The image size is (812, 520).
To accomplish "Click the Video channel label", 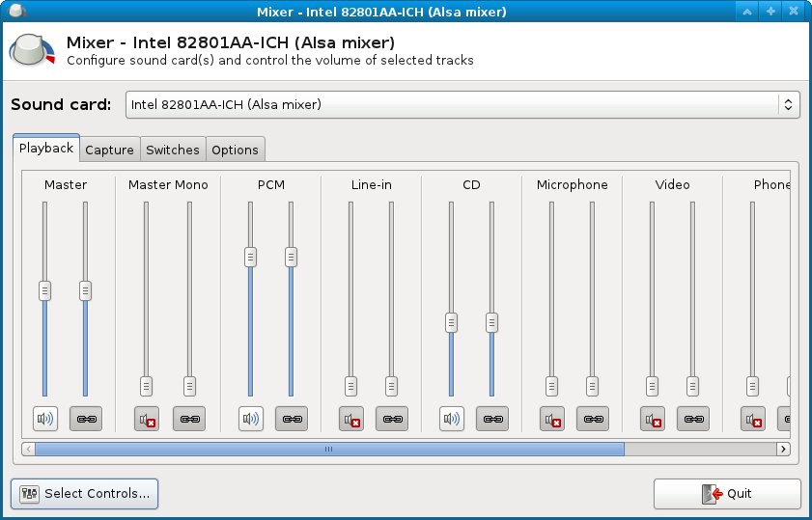I will tap(673, 184).
